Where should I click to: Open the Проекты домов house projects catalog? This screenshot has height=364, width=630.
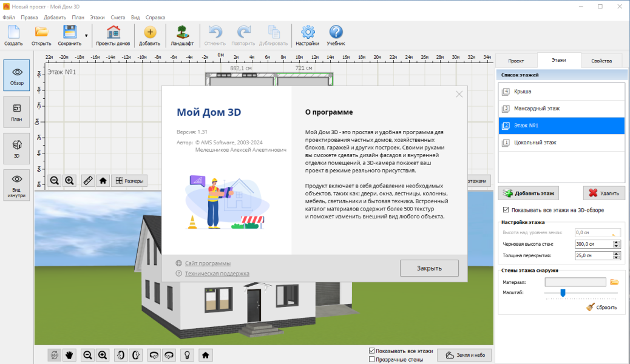(113, 35)
